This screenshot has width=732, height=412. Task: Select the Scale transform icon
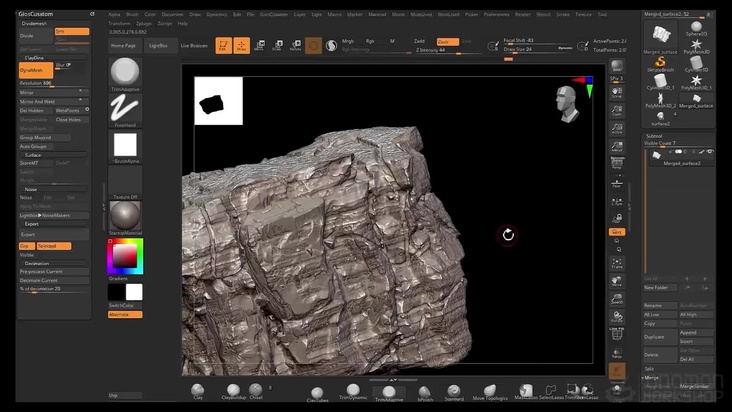click(x=277, y=45)
